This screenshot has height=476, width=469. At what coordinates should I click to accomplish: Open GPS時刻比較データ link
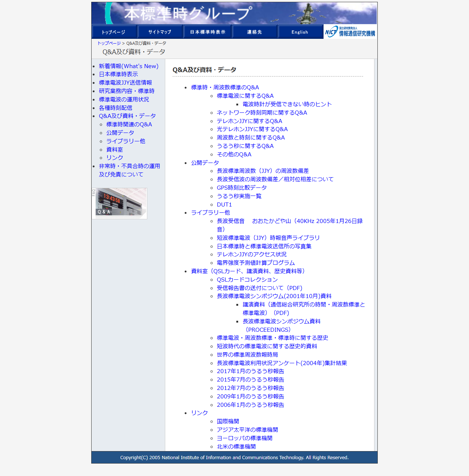tap(242, 188)
